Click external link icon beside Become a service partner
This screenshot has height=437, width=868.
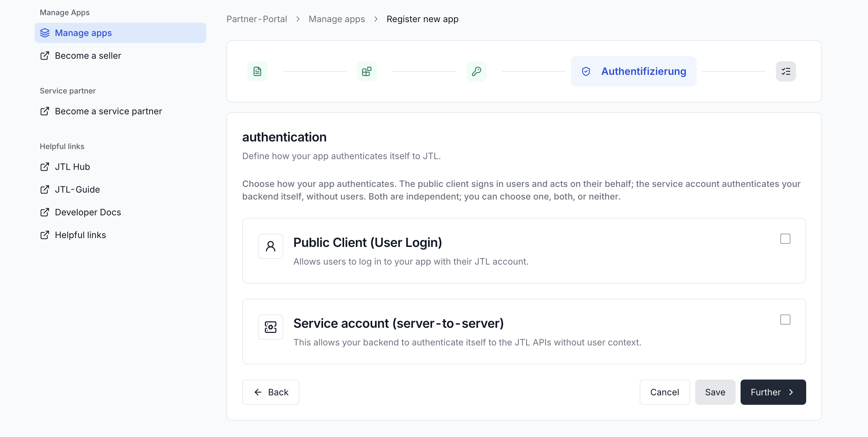point(45,111)
